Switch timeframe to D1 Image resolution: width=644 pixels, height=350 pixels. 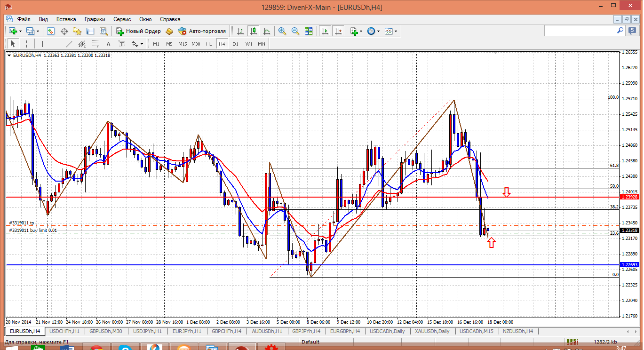click(x=235, y=44)
